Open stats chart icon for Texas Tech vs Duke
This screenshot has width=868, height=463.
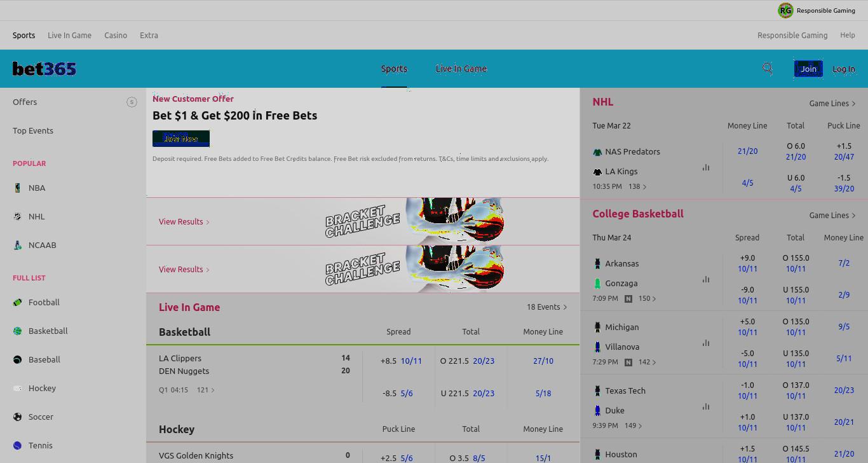[706, 406]
